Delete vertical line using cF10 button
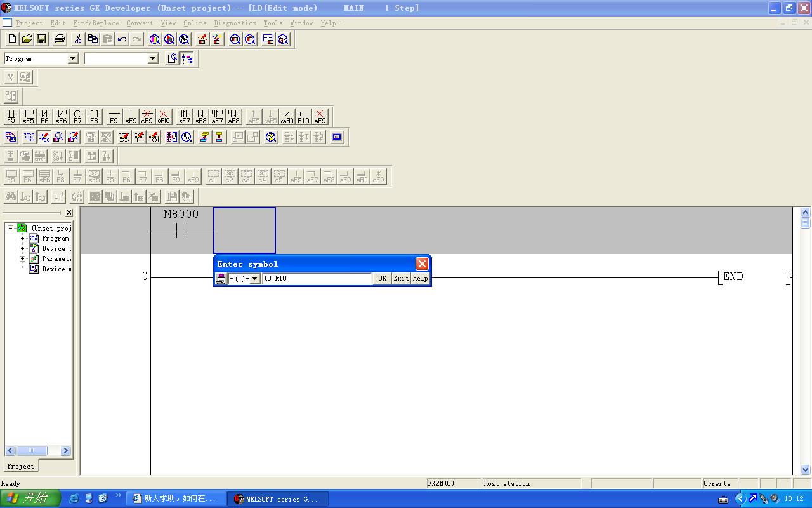 point(164,116)
